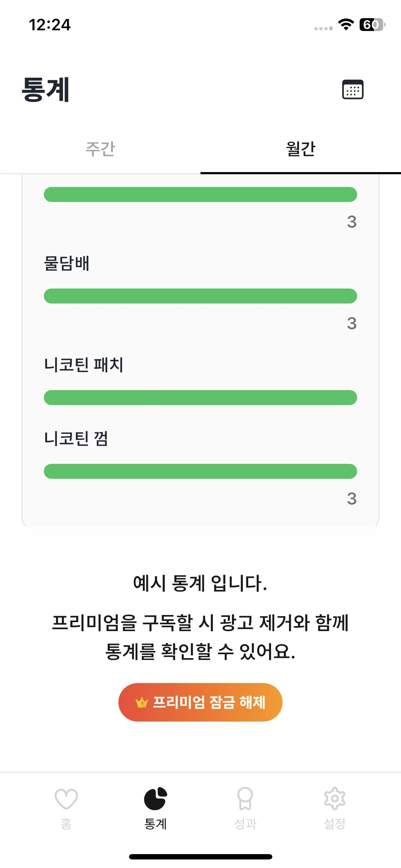
Task: Click the 니코틴 껌 progress bar
Action: pyautogui.click(x=200, y=471)
